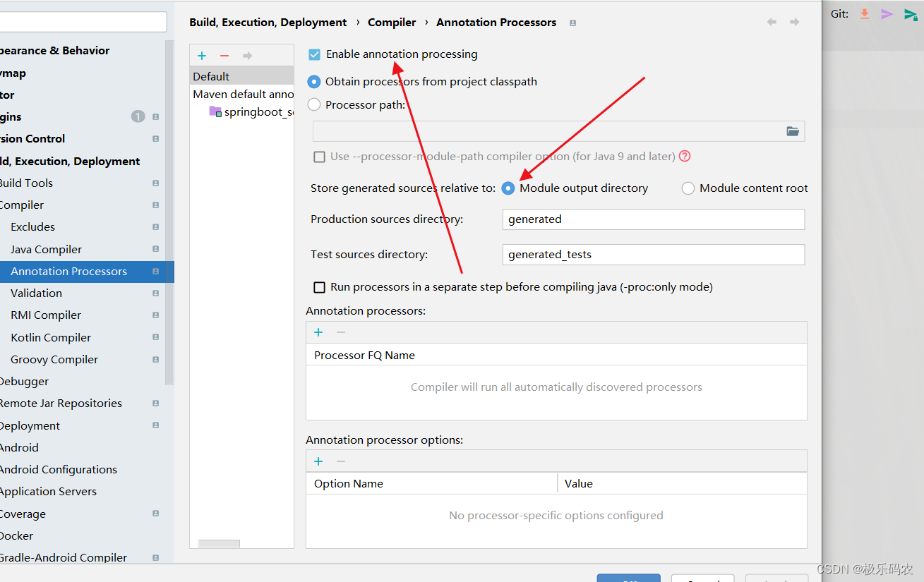Viewport: 924px width, 582px height.
Task: Add an annotation processor FQ name
Action: tap(318, 332)
